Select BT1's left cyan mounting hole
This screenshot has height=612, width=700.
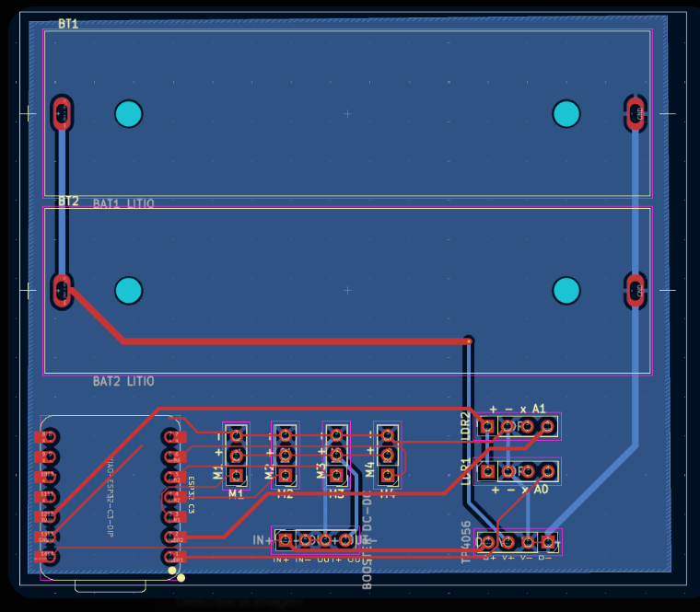tap(129, 114)
